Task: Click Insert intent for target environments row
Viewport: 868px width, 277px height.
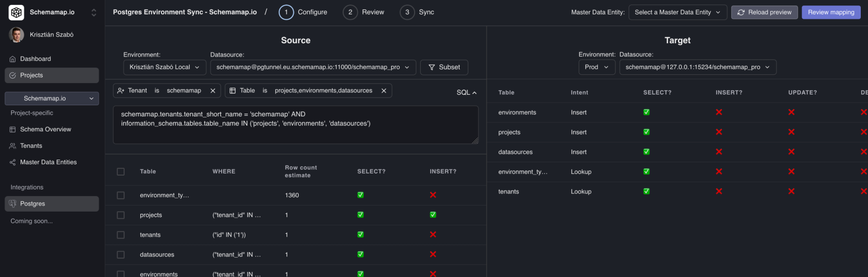Action: click(579, 112)
